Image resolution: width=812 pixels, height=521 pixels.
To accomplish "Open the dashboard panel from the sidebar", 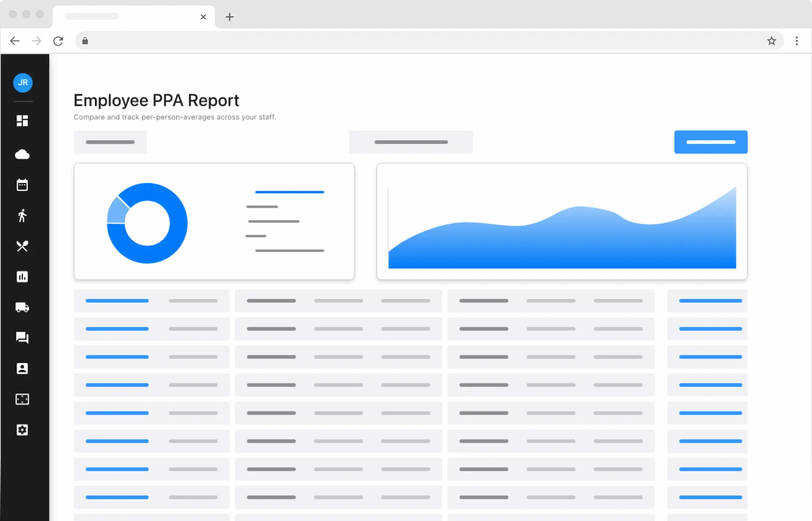I will (x=22, y=121).
